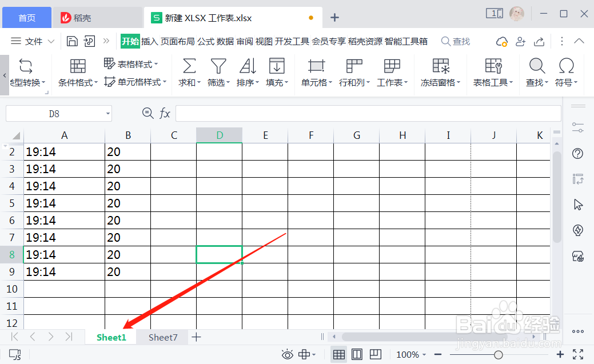
Task: Select the Sheet1 tab
Action: 111,337
